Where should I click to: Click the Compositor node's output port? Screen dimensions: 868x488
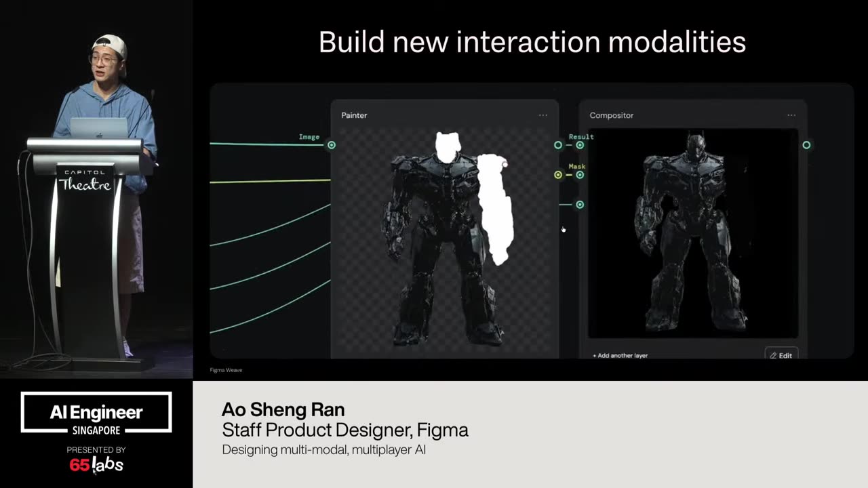pyautogui.click(x=806, y=145)
